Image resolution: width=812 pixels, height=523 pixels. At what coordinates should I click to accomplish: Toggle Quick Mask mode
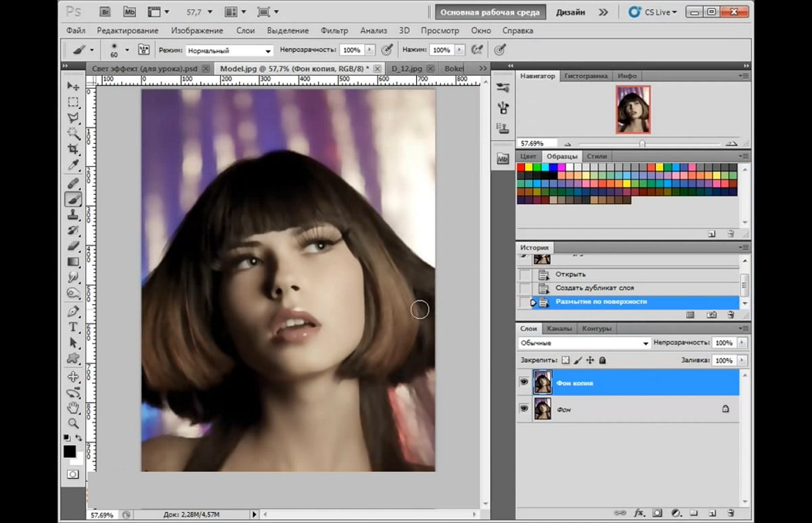pyautogui.click(x=73, y=475)
